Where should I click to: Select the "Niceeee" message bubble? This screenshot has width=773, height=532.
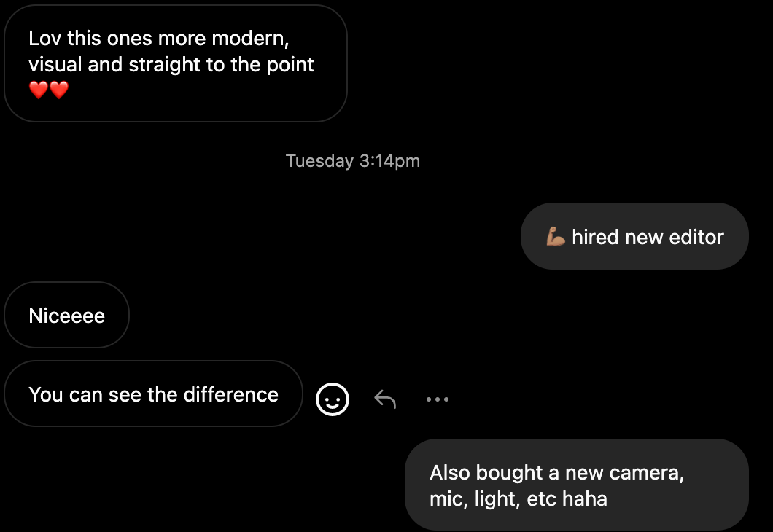click(67, 316)
